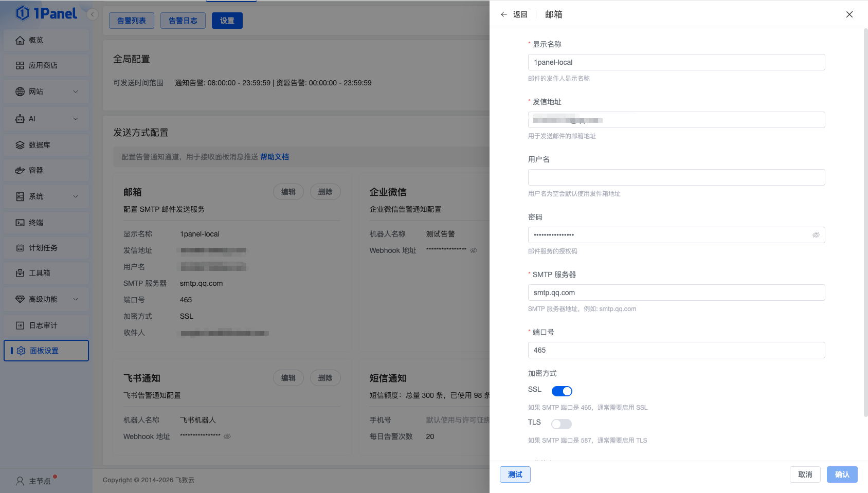Collapse the sidebar with arrow button
868x493 pixels.
tap(93, 14)
